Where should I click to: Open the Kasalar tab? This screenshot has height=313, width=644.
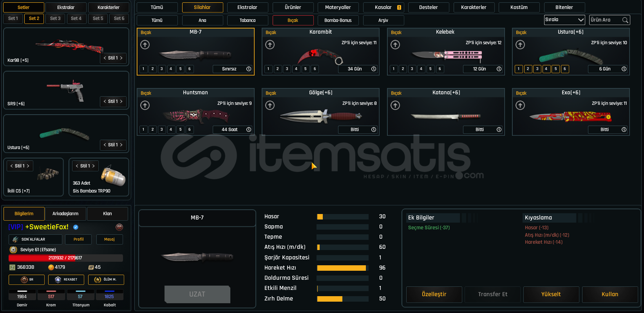tap(384, 7)
